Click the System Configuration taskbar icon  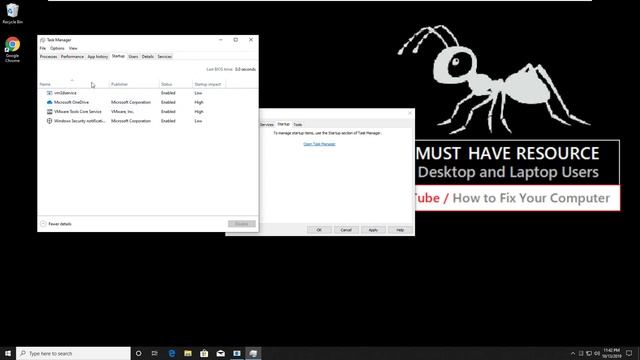click(x=237, y=353)
